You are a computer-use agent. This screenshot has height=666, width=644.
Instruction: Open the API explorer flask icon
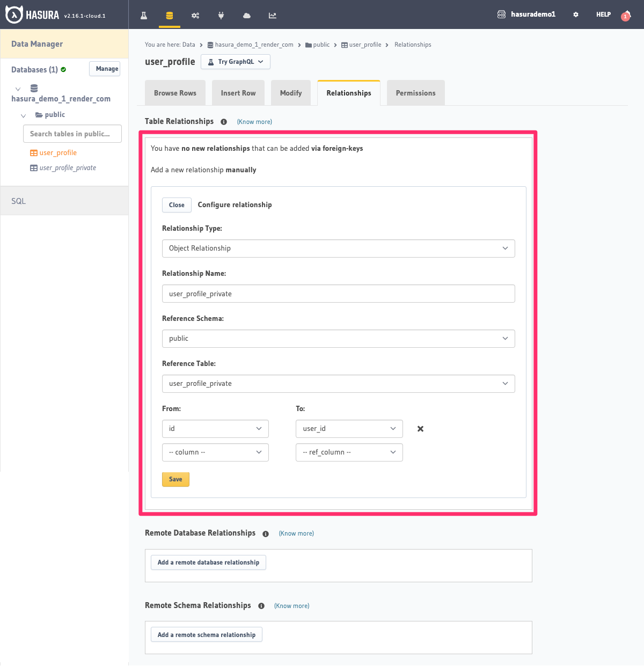pyautogui.click(x=143, y=16)
